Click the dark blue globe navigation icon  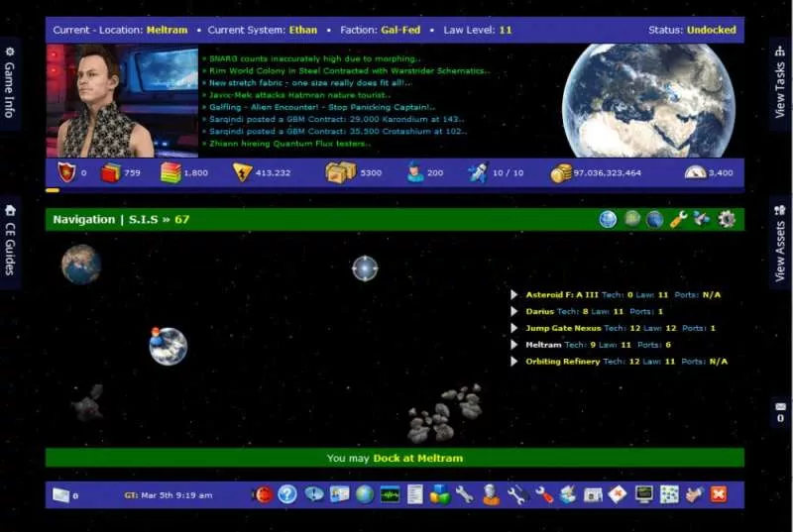pos(655,219)
